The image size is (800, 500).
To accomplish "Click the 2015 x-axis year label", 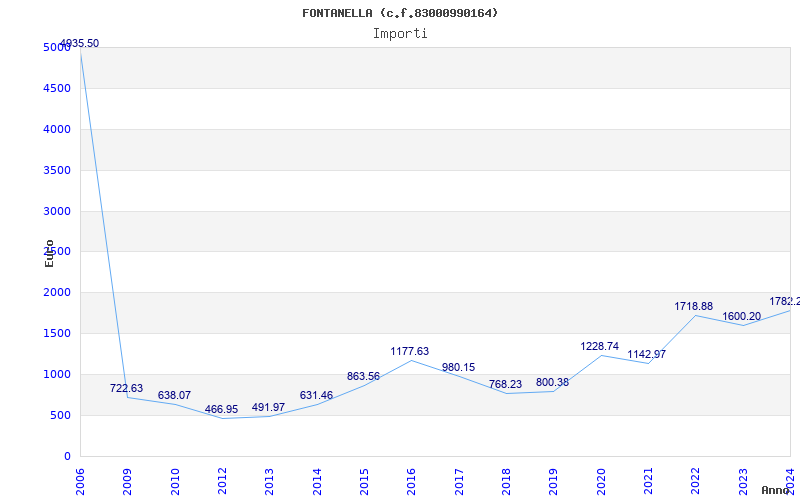I will [364, 482].
